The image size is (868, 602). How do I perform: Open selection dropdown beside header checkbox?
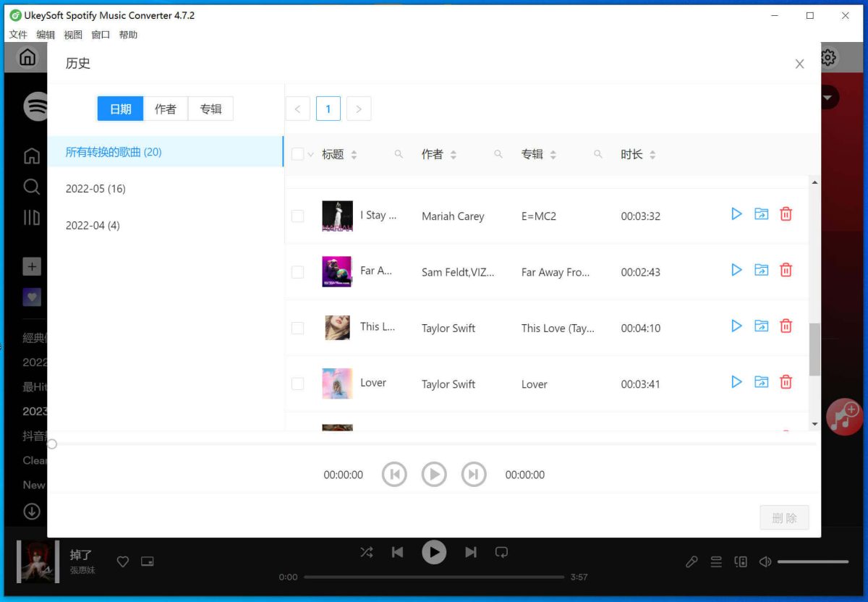pyautogui.click(x=311, y=154)
